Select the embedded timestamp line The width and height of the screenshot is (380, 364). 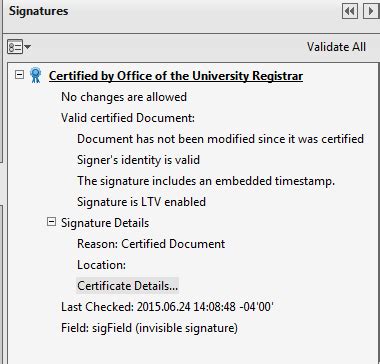coord(206,181)
